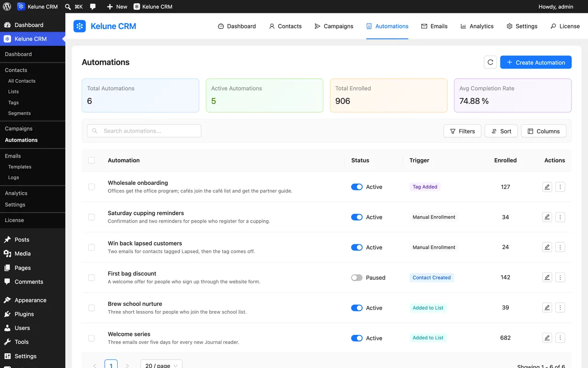Viewport: 588px width, 368px height.
Task: Open more actions for First bag discount
Action: click(560, 277)
